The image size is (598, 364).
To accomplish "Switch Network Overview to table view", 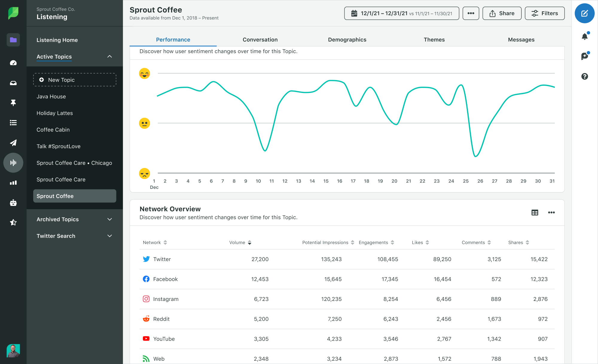I will point(535,212).
